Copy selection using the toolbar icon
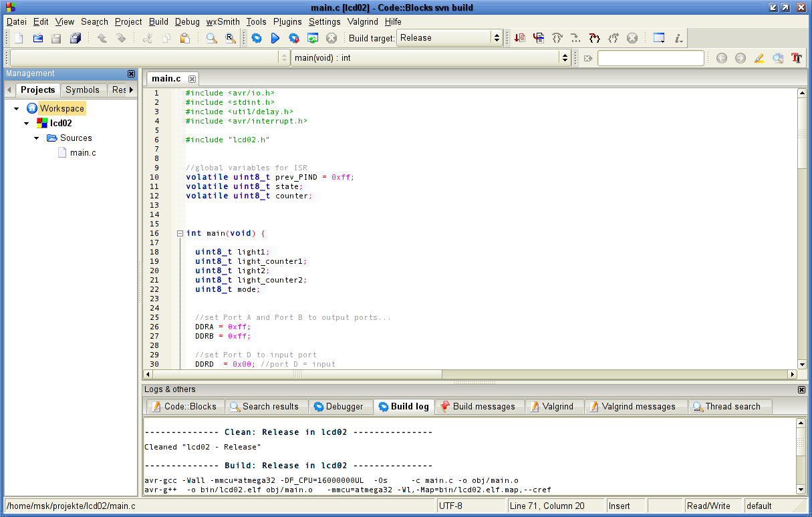This screenshot has height=517, width=812. [x=166, y=38]
